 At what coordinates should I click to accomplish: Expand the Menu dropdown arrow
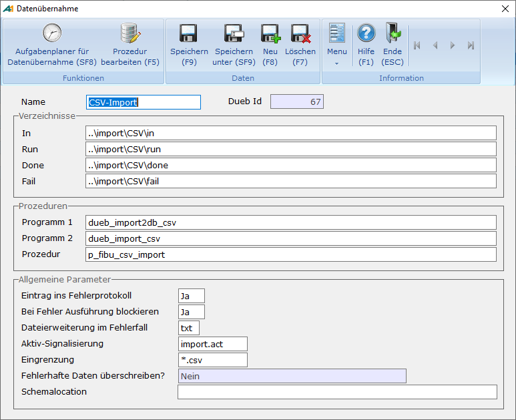pos(336,63)
